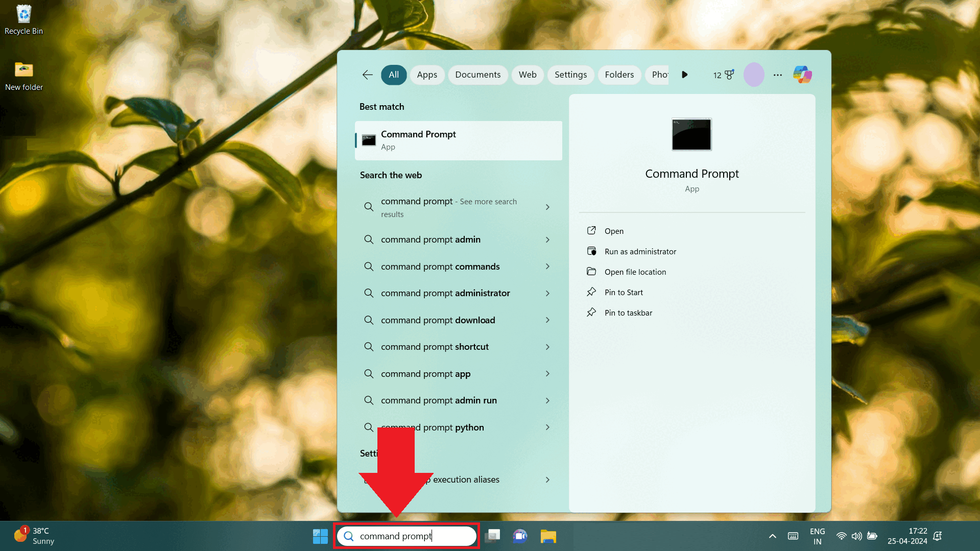The height and width of the screenshot is (551, 980).
Task: Select the Settings search filter
Action: coord(570,75)
